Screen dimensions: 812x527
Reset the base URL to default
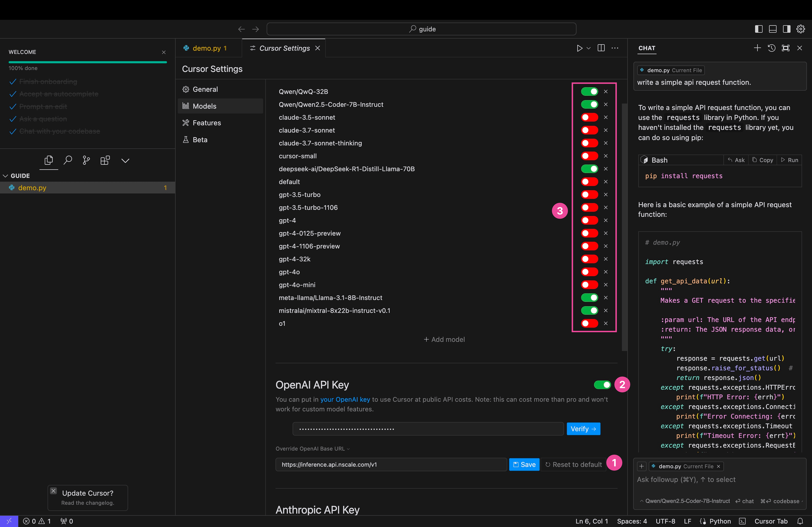574,465
